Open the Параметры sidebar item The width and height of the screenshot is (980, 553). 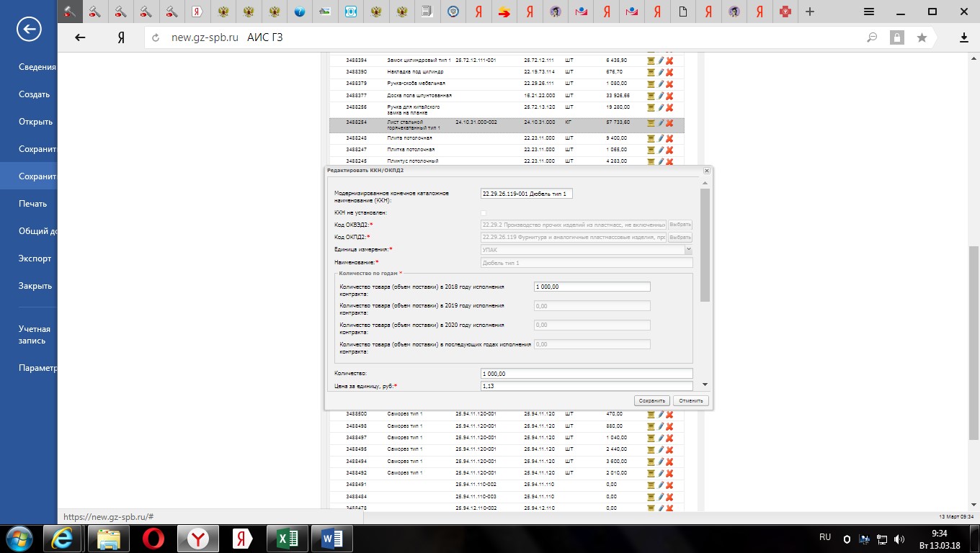[x=37, y=368]
